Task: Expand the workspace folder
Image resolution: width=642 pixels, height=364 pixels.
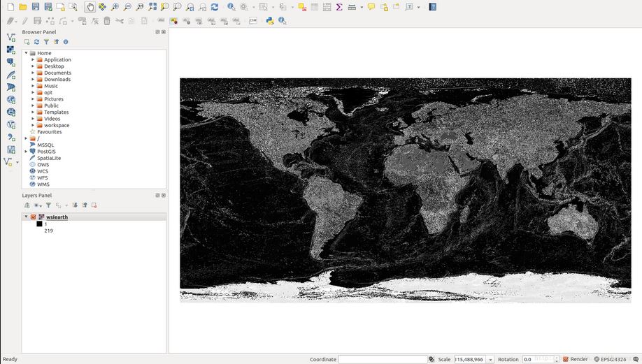Action: pos(33,125)
